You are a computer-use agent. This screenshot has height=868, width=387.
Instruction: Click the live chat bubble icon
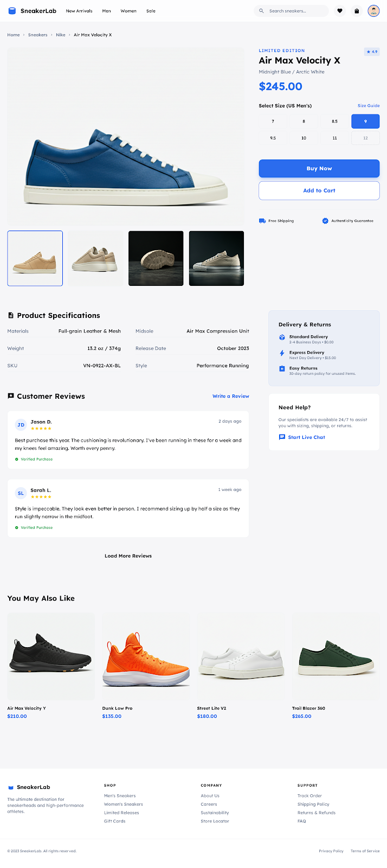click(x=282, y=437)
